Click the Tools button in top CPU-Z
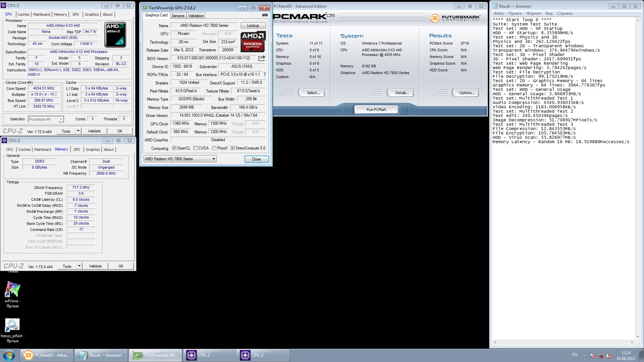Screen dimensions: 644x362 tap(66, 131)
